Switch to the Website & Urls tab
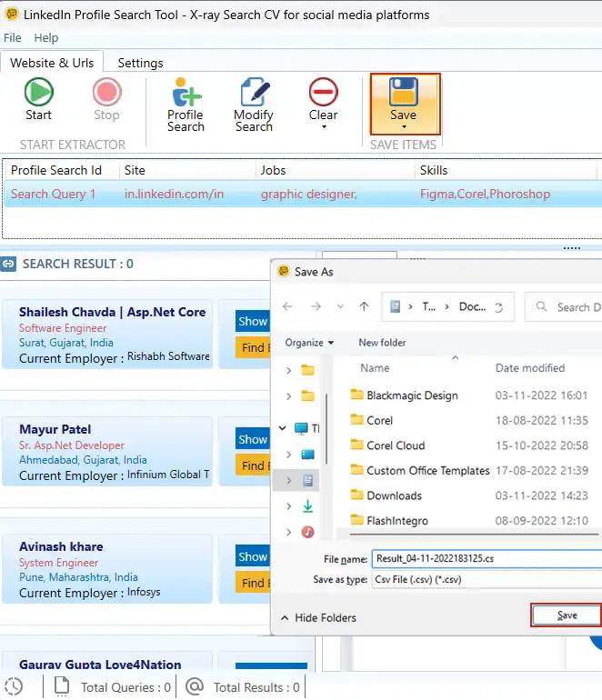The width and height of the screenshot is (602, 700). point(52,63)
